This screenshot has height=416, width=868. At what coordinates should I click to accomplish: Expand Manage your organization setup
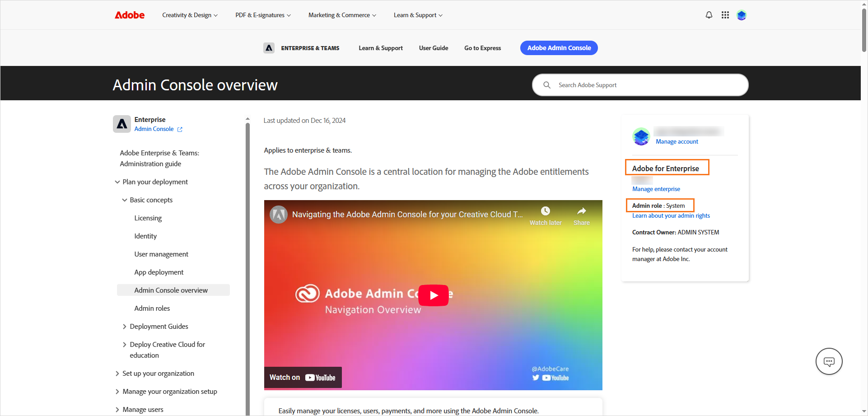pyautogui.click(x=117, y=392)
